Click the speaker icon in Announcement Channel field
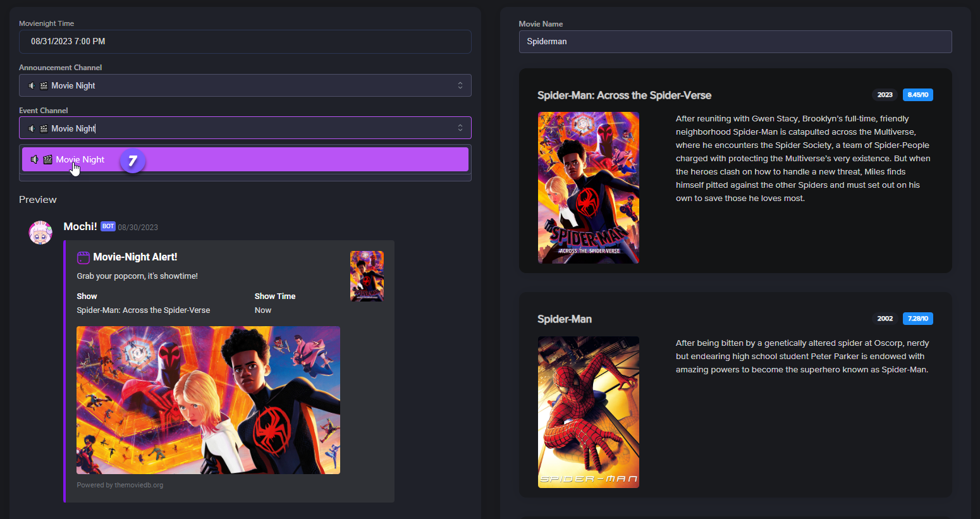This screenshot has width=980, height=519. tap(32, 86)
